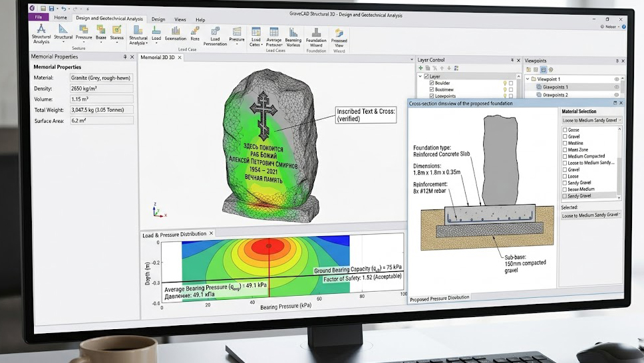Open the Beansing Vorleos chart tool
This screenshot has height=363, width=644.
293,37
